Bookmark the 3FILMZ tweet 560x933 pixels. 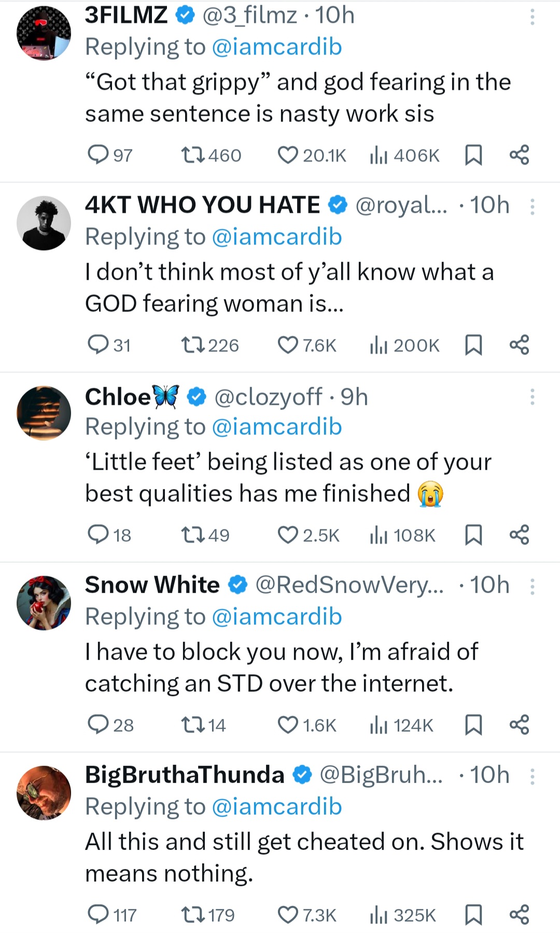473,155
